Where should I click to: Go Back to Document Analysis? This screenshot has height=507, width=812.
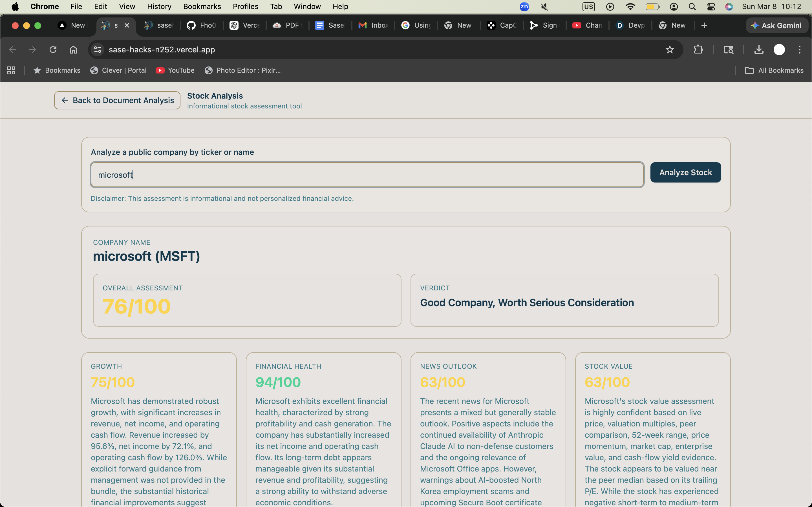[117, 100]
